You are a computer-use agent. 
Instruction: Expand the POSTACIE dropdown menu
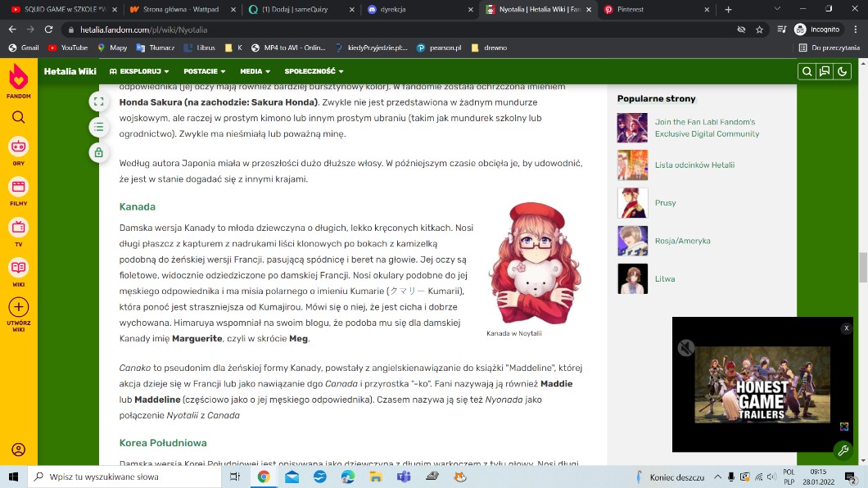pyautogui.click(x=205, y=71)
